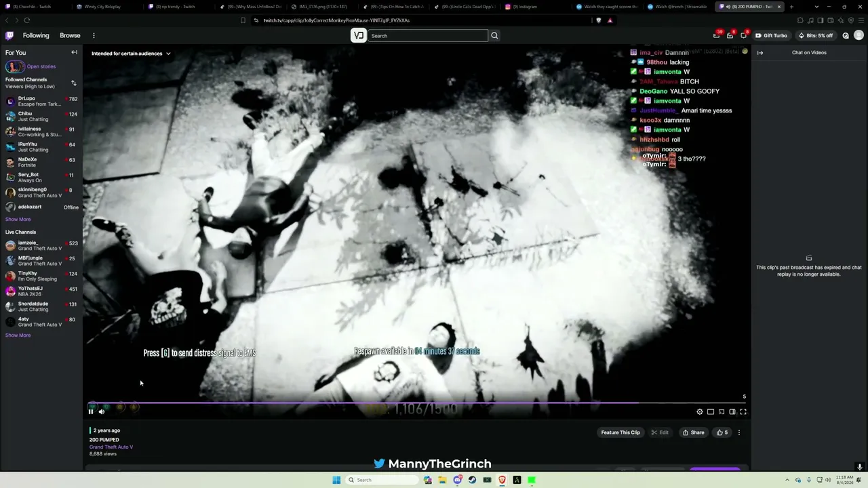Open video player settings gear
The height and width of the screenshot is (488, 868).
tap(700, 411)
